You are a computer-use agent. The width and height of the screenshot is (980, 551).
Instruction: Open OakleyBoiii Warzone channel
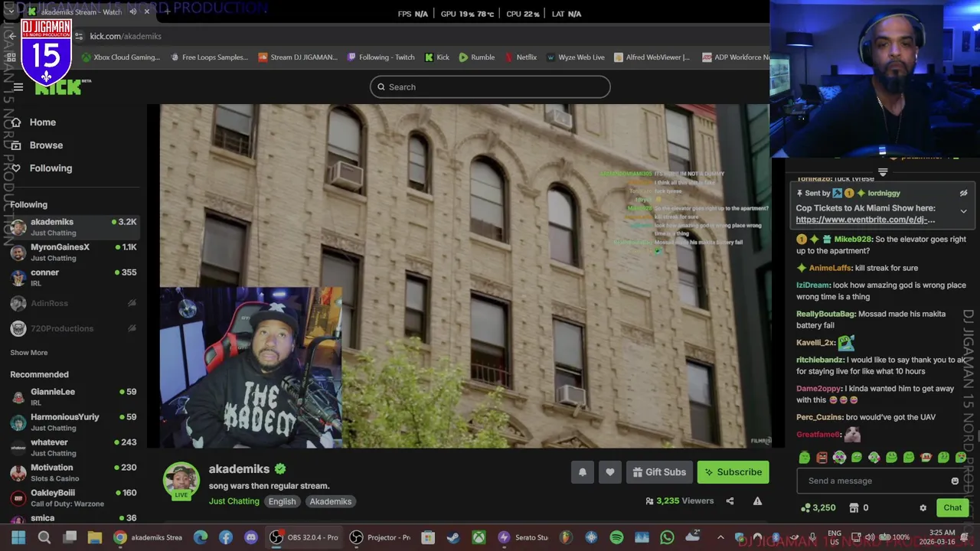[x=73, y=498]
